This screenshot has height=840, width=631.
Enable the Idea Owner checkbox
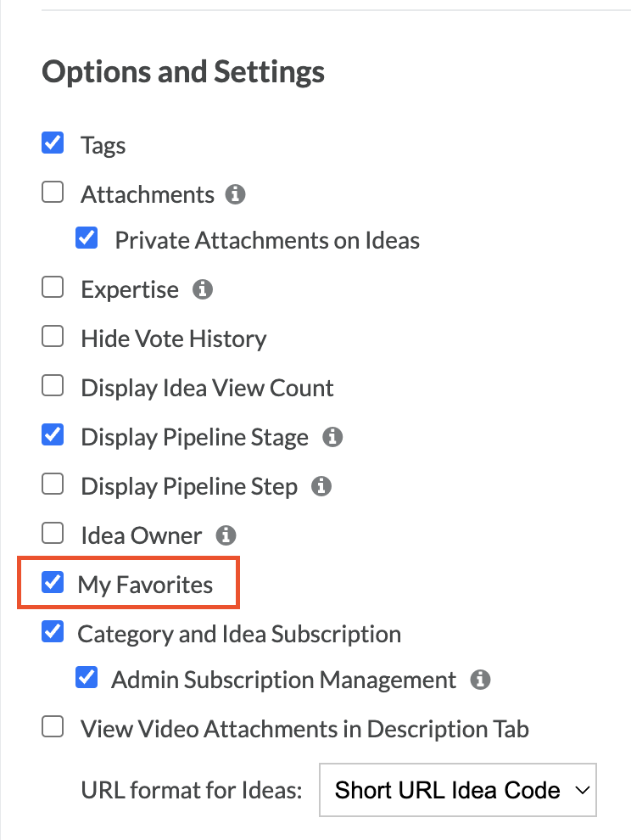pos(53,533)
